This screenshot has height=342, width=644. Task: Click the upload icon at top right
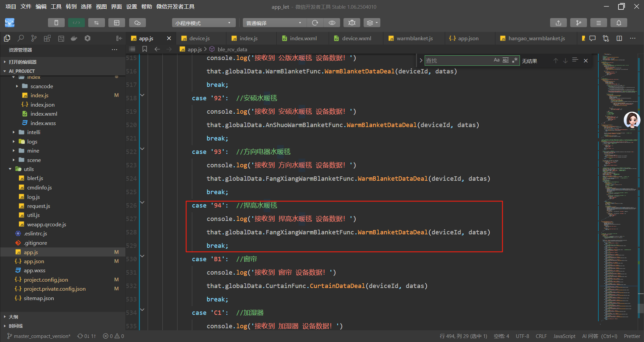click(x=558, y=23)
